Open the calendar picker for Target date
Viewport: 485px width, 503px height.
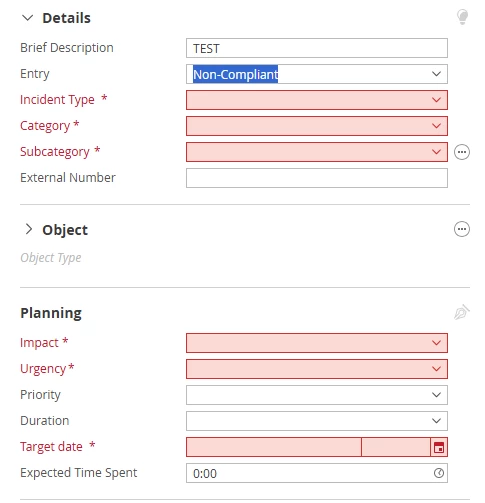coord(439,447)
